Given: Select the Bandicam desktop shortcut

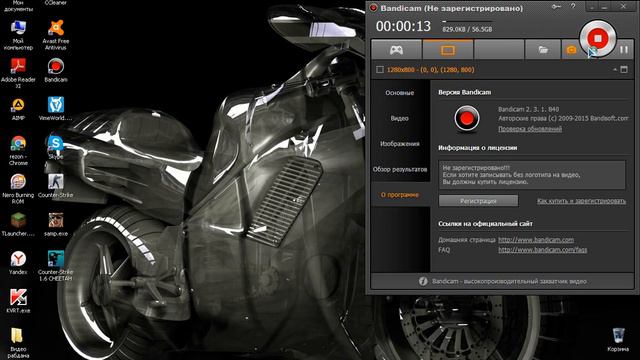Looking at the screenshot, I should [56, 71].
